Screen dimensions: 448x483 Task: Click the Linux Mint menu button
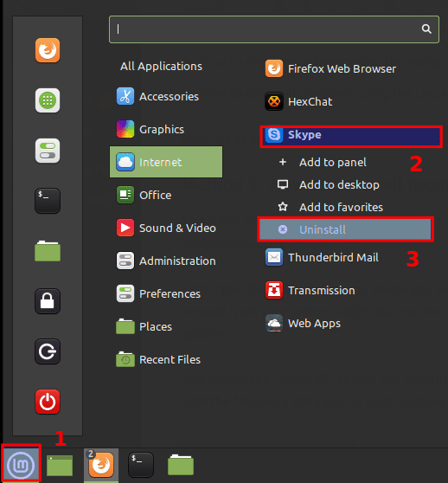click(x=21, y=465)
